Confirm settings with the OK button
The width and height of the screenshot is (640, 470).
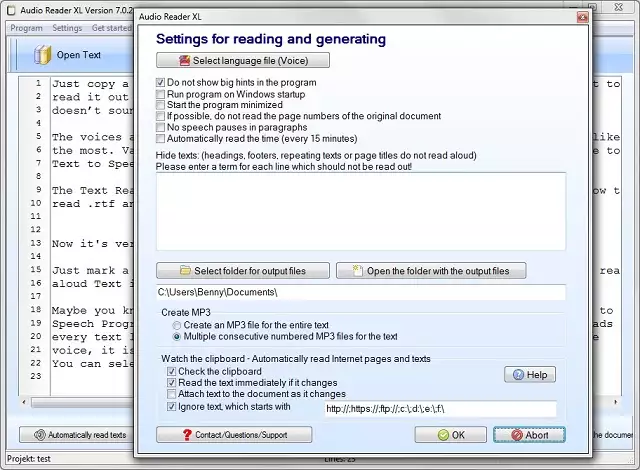pos(450,435)
